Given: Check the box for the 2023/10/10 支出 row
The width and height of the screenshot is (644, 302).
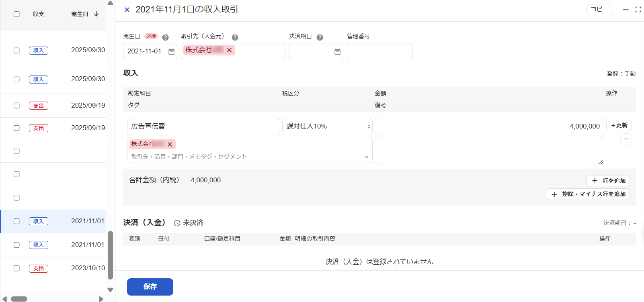Looking at the screenshot, I should point(16,268).
